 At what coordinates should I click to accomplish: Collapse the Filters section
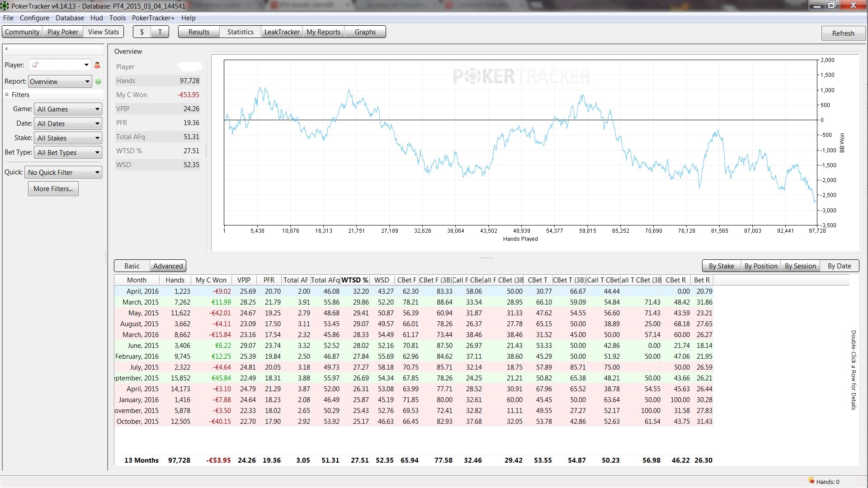point(7,94)
